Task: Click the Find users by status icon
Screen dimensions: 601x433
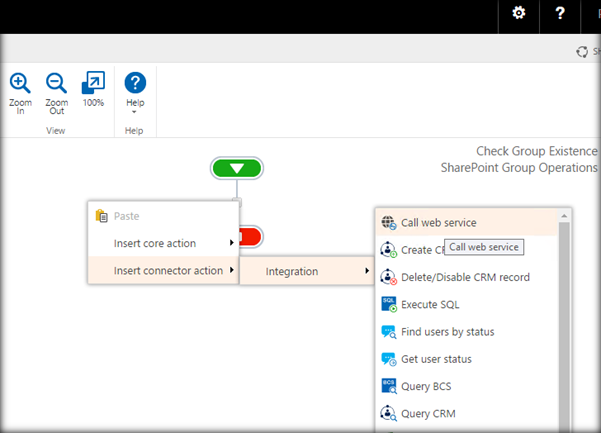Action: (x=389, y=332)
